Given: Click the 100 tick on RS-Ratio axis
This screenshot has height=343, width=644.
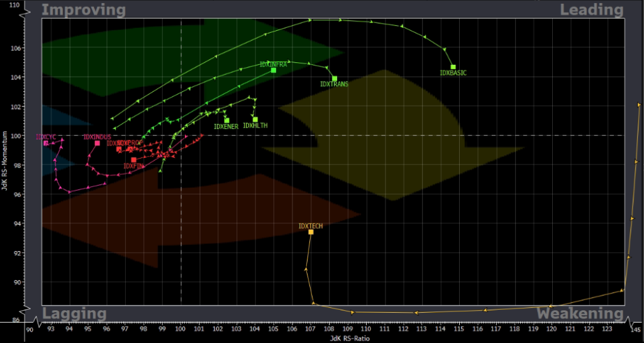Looking at the screenshot, I should coord(180,329).
